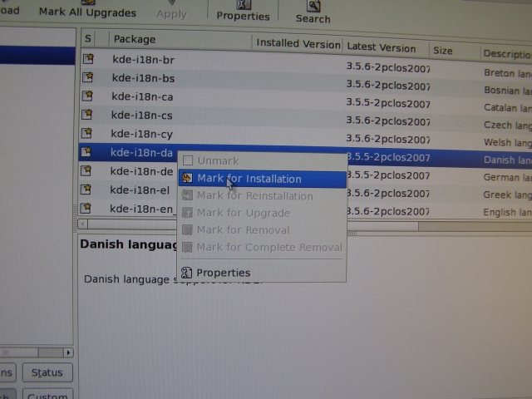532x399 pixels.
Task: Click the Greek language description cell
Action: [x=507, y=195]
